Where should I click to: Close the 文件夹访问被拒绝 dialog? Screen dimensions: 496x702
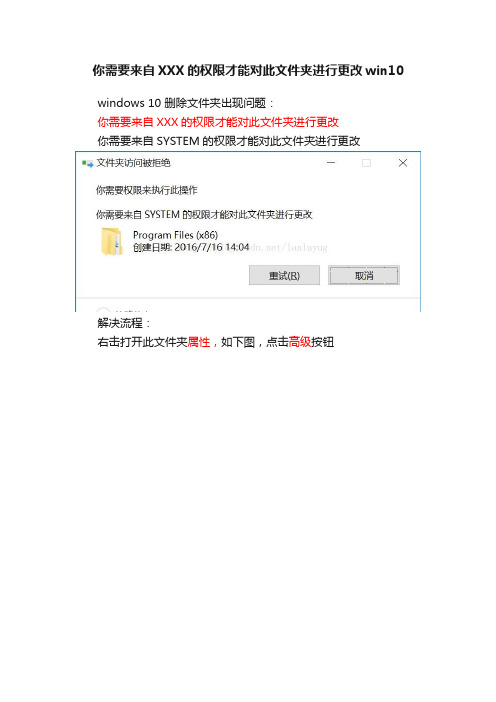[x=403, y=163]
